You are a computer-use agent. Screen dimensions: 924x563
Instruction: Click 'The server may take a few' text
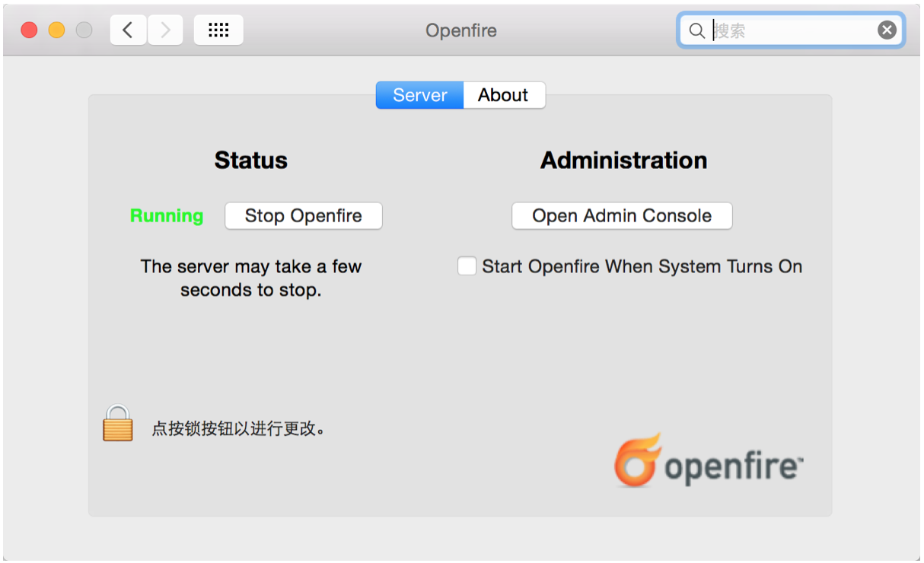pyautogui.click(x=251, y=266)
